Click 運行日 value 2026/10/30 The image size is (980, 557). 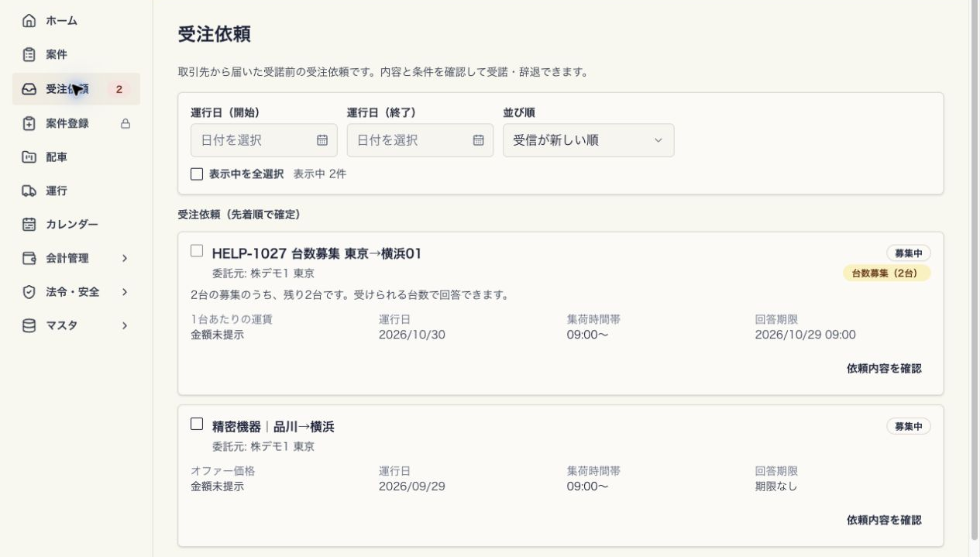coord(412,335)
